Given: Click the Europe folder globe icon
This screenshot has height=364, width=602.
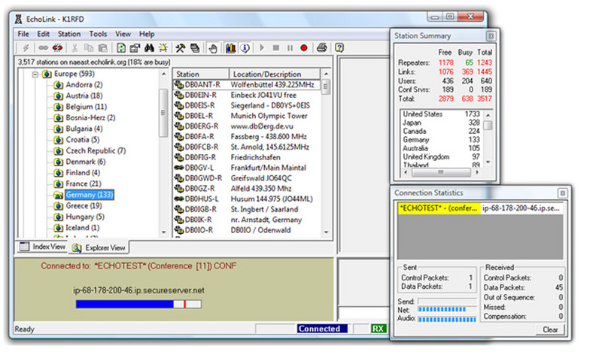Looking at the screenshot, I should click(47, 74).
